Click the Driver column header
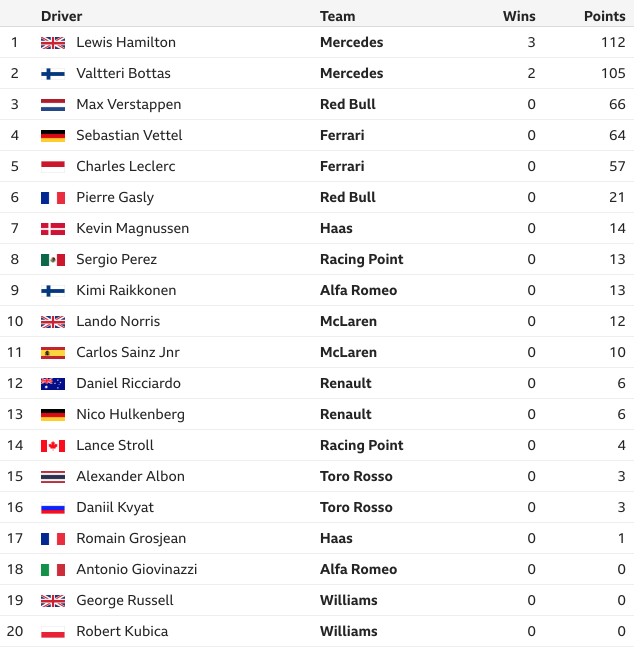 point(61,16)
